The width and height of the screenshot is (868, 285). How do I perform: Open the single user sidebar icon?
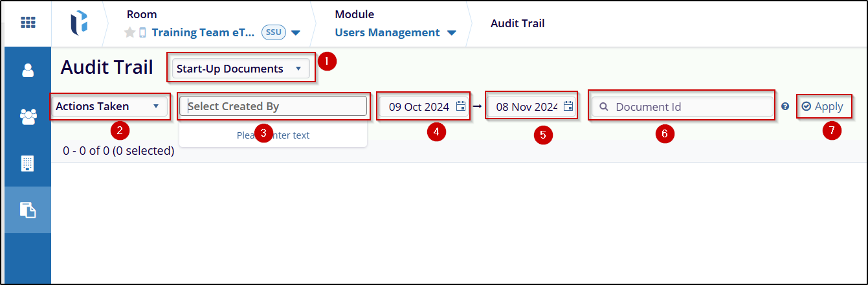pyautogui.click(x=28, y=70)
